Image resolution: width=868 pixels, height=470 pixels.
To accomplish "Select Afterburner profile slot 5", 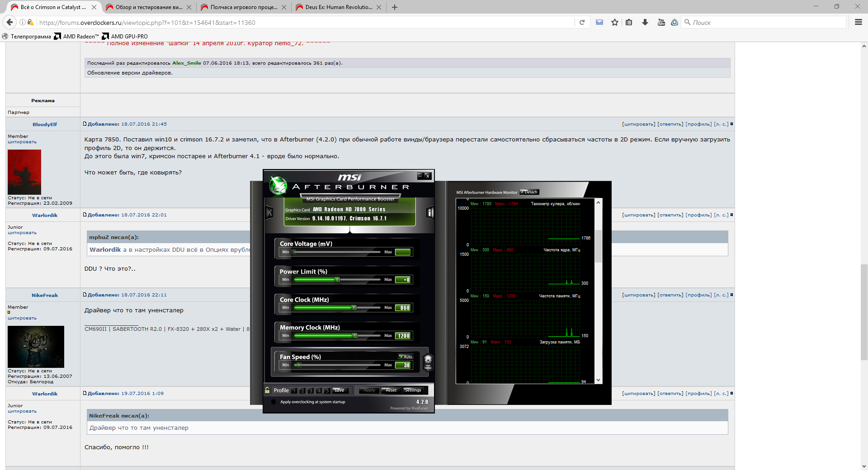I will (327, 390).
